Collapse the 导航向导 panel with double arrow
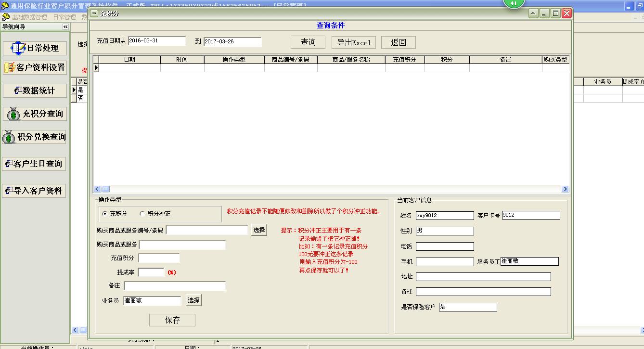Viewport: 644px width, 349px height. pyautogui.click(x=65, y=27)
